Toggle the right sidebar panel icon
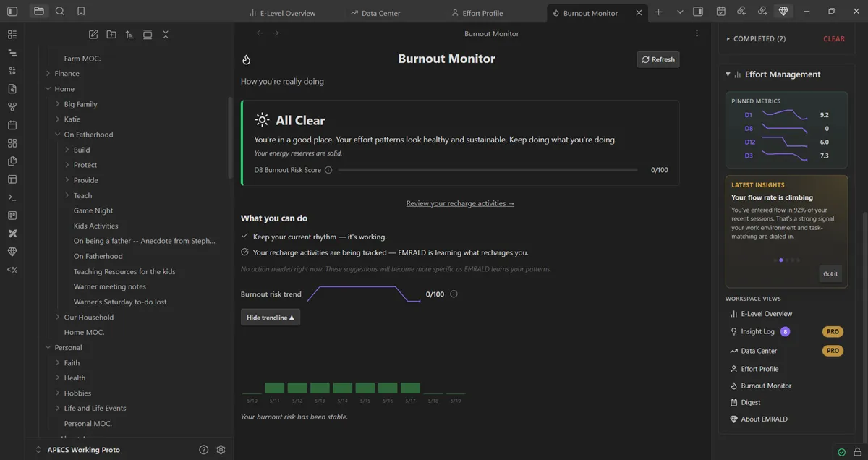Screen dimensions: 868x460 click(698, 12)
